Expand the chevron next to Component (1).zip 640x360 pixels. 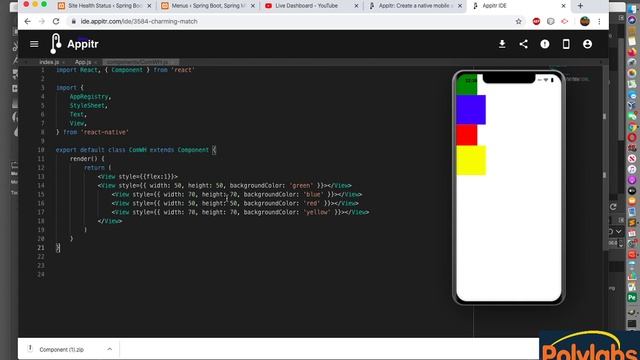click(x=109, y=349)
